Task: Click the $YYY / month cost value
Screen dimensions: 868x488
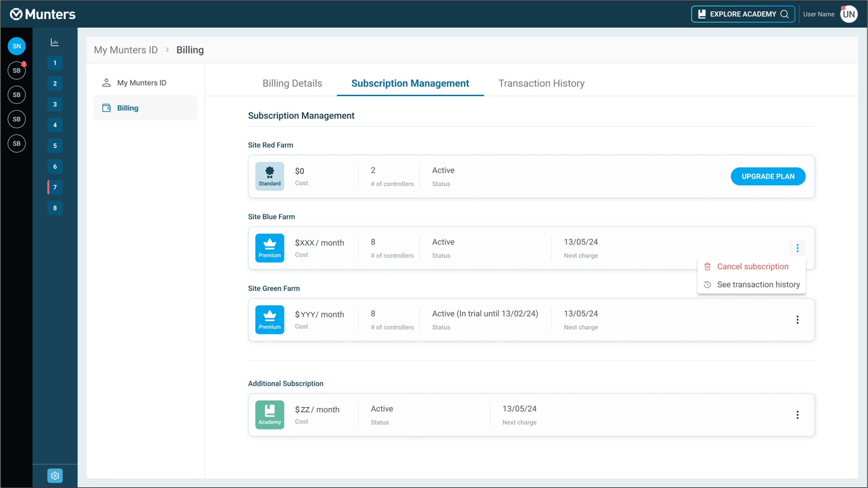Action: point(319,314)
